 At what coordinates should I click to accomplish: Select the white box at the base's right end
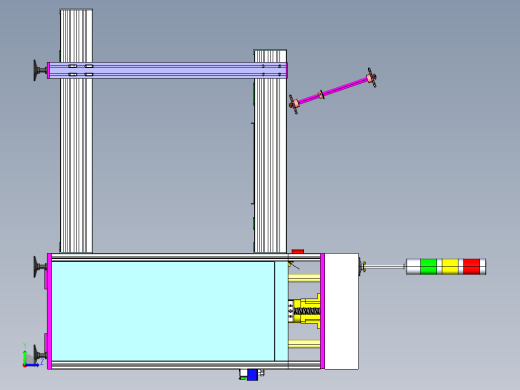pyautogui.click(x=342, y=311)
